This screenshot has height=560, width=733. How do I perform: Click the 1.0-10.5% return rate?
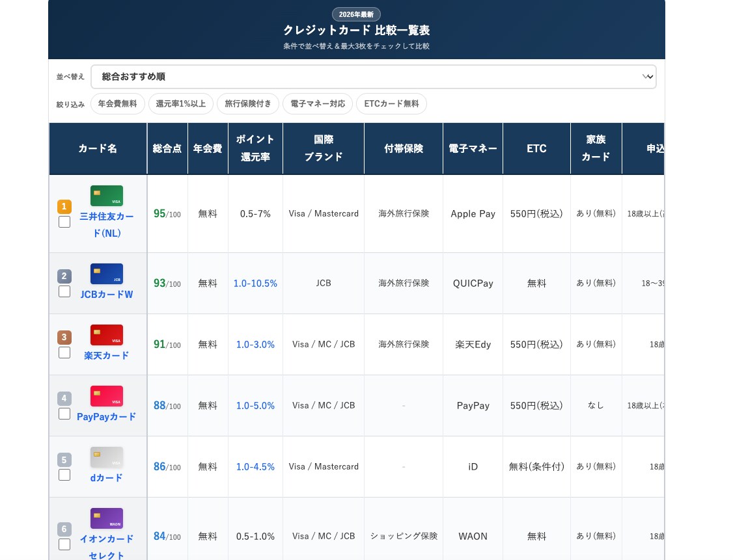point(255,284)
